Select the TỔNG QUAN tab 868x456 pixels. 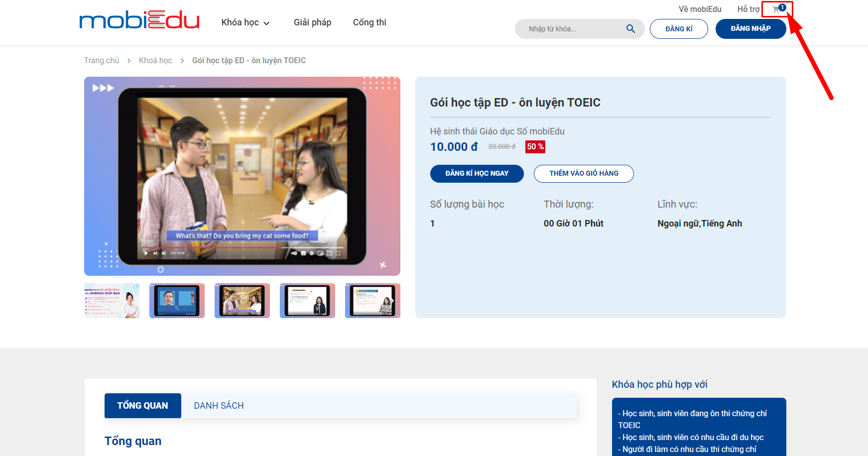142,406
